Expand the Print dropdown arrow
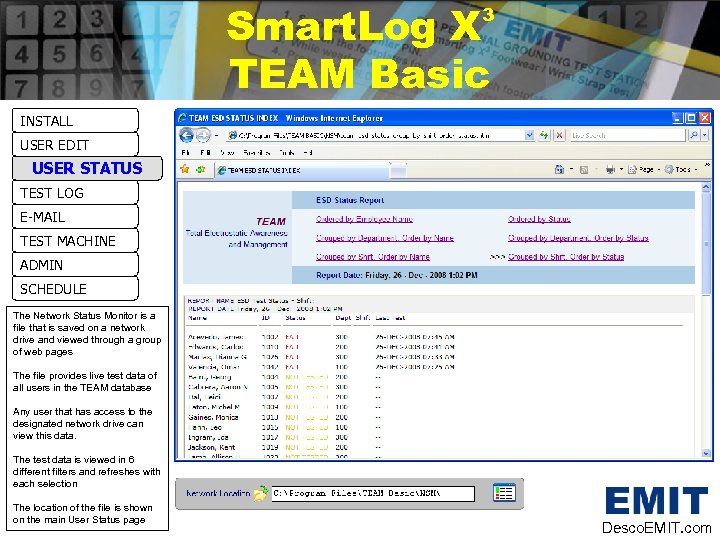Screen dimensions: 720x540 pyautogui.click(x=621, y=169)
